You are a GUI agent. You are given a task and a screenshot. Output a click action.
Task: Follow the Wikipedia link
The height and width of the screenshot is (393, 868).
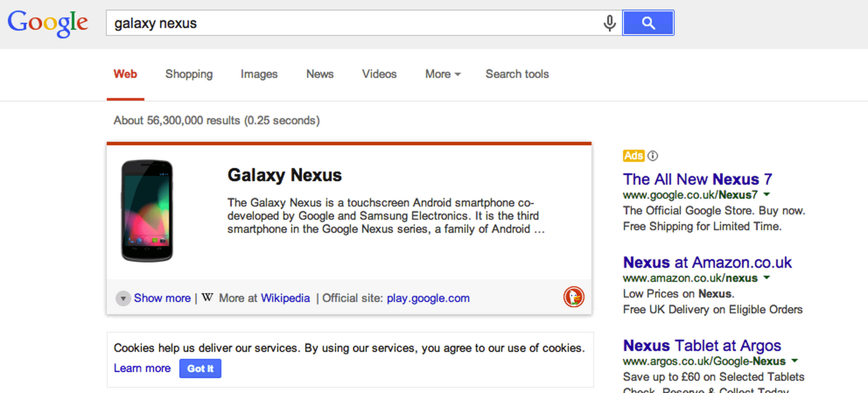[x=285, y=298]
